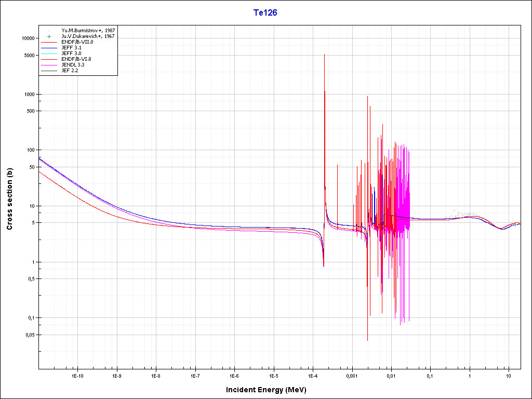Viewport: 532px width, 399px height.
Task: Click the Te126 chart title
Action: [x=265, y=13]
